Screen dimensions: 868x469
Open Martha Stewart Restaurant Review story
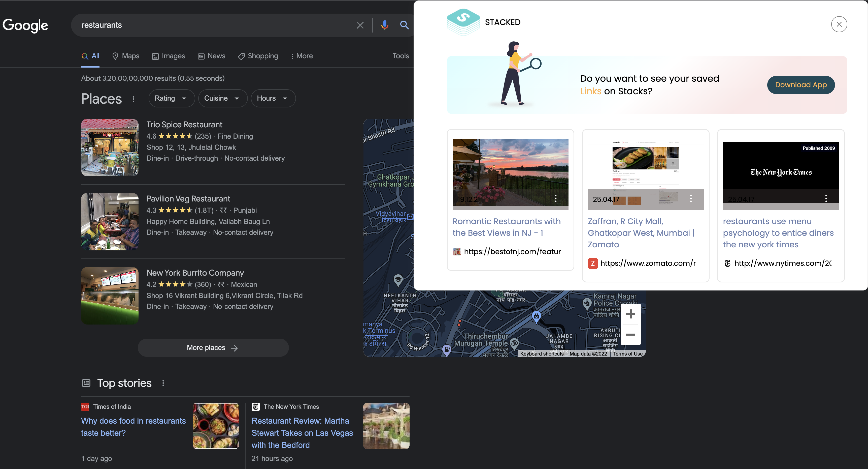(302, 433)
